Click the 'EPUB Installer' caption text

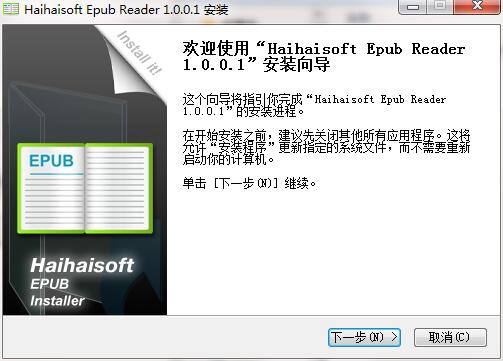pyautogui.click(x=57, y=292)
